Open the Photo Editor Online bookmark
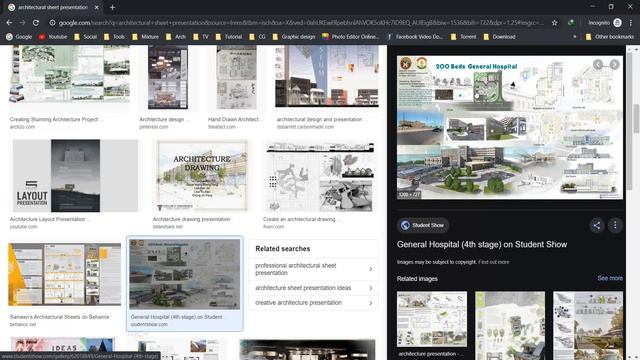640x360 pixels. coord(350,37)
